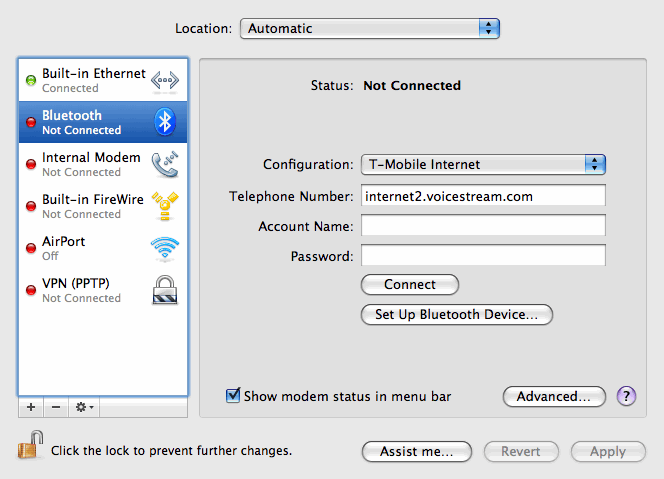
Task: Click the Built-in Ethernet arrows icon
Action: 164,81
